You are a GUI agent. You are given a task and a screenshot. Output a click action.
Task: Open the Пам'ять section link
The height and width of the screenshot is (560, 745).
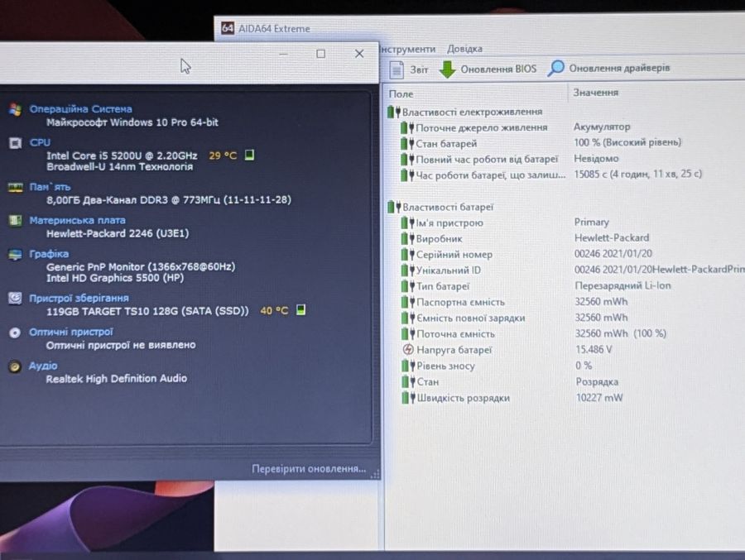tap(50, 187)
